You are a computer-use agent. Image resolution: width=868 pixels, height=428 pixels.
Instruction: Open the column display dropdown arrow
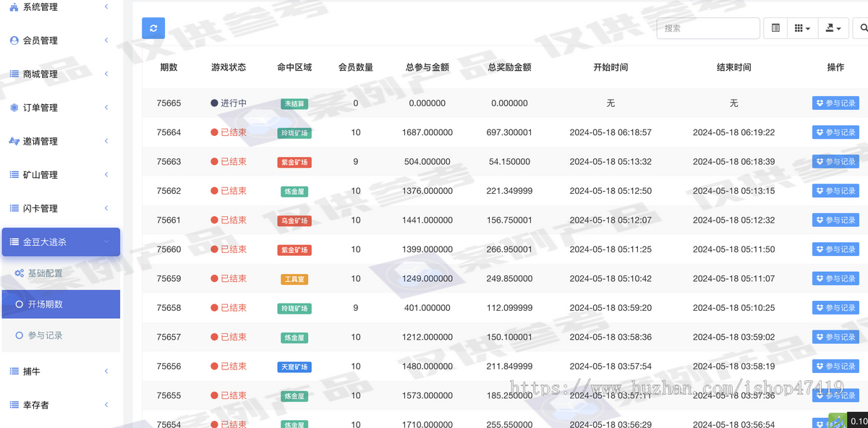pyautogui.click(x=809, y=27)
